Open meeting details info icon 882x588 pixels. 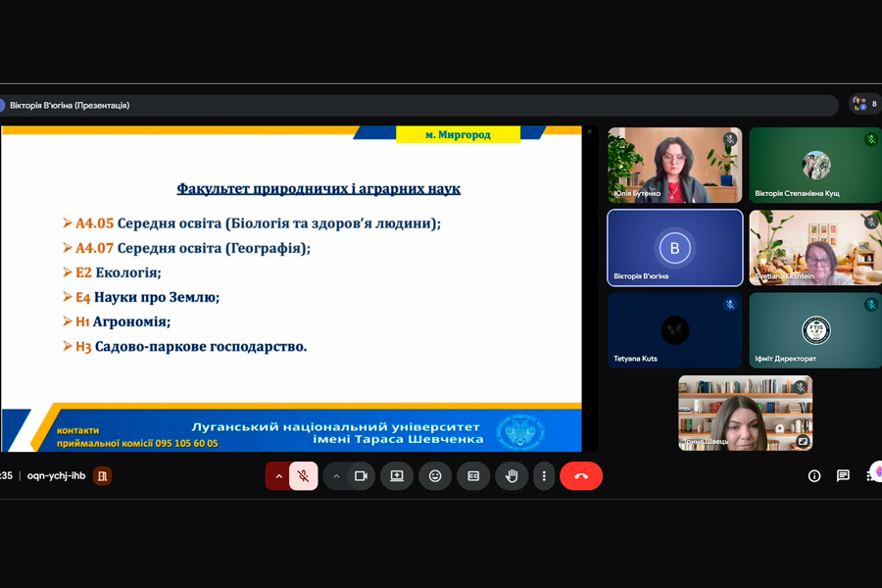pos(814,476)
